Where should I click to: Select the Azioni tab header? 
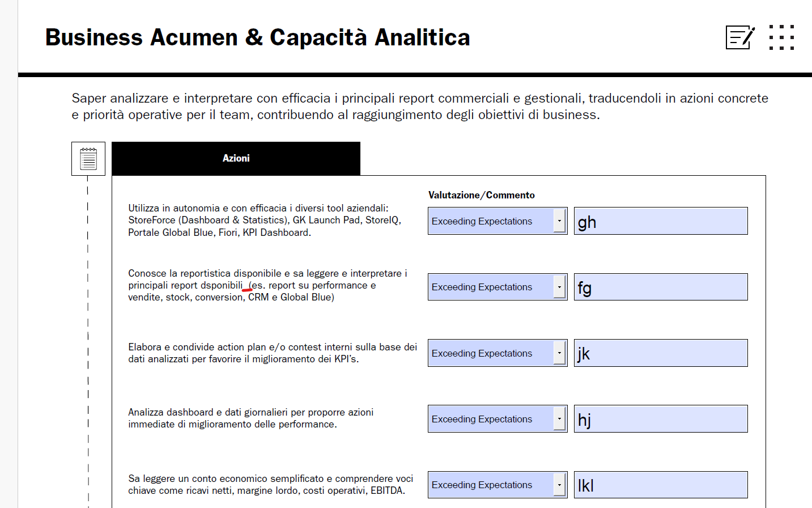236,159
